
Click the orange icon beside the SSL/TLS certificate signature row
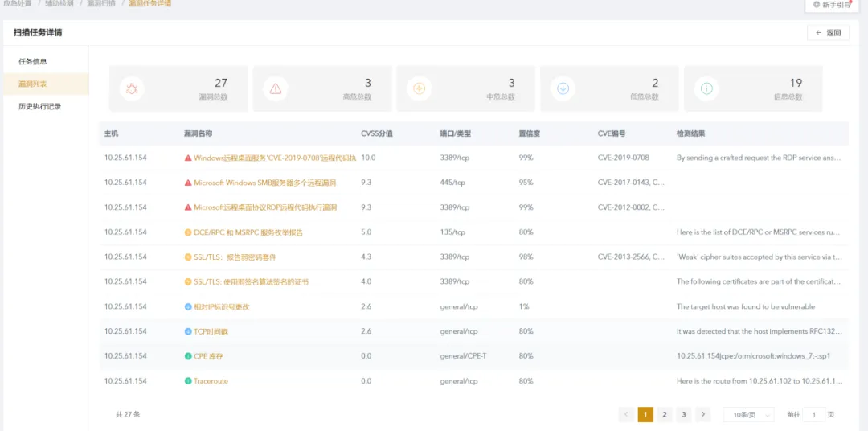[x=187, y=282]
